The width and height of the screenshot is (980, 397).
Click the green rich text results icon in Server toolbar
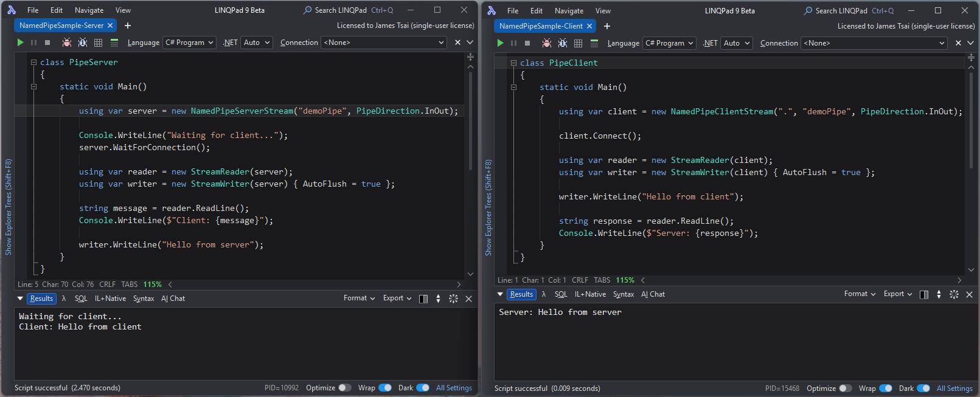[114, 43]
